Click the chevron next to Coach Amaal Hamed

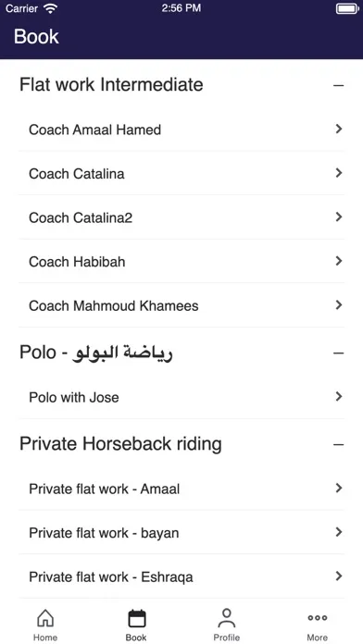339,129
